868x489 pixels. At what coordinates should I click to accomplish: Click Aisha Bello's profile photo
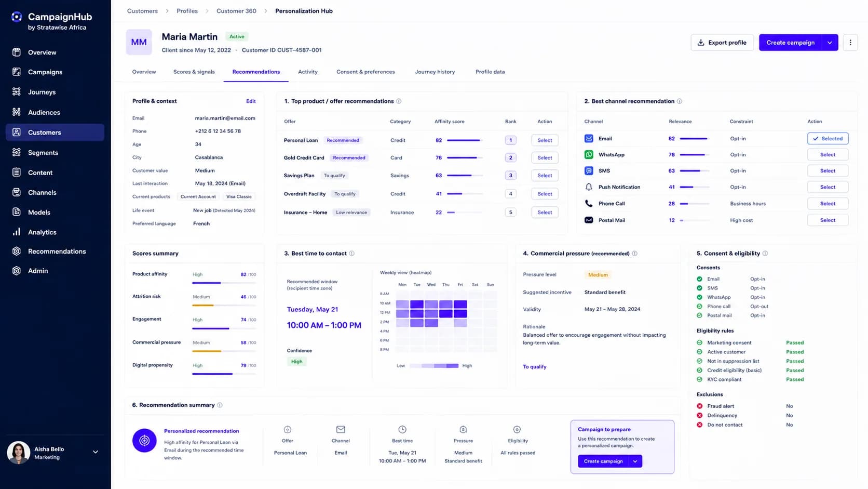pyautogui.click(x=19, y=453)
